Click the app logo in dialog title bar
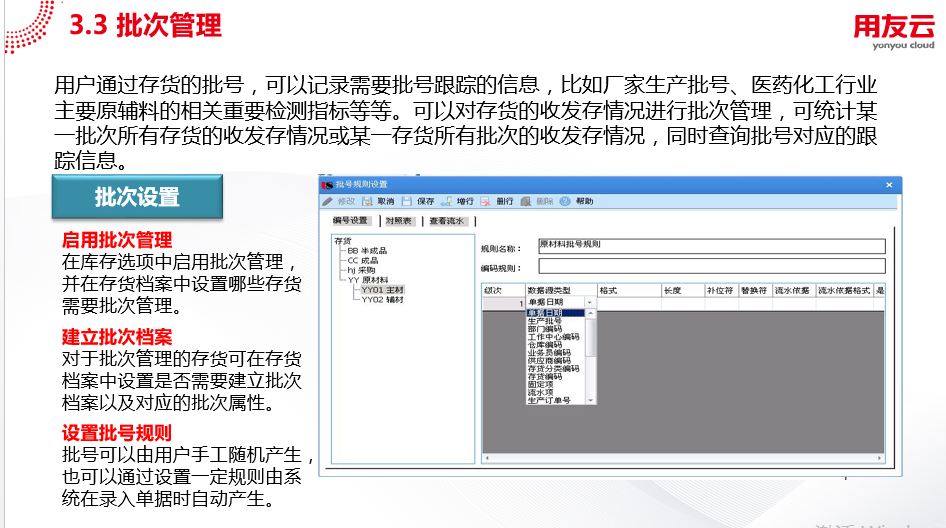This screenshot has width=946, height=528. tap(327, 185)
